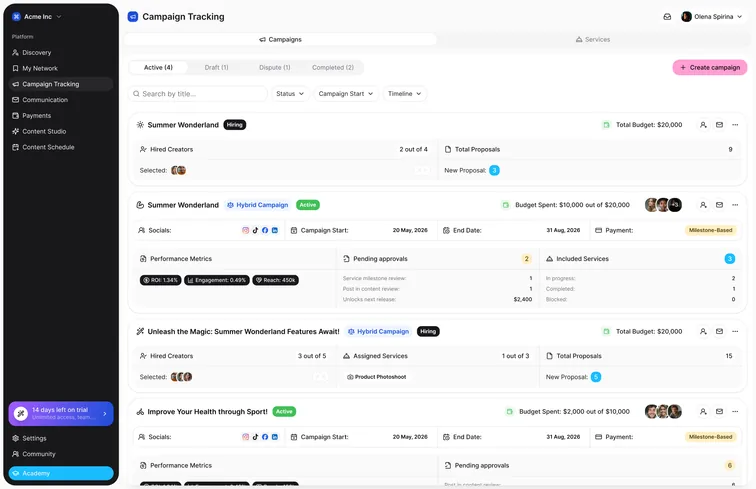Open the Campaign Start filter dropdown
The image size is (756, 489).
[345, 94]
